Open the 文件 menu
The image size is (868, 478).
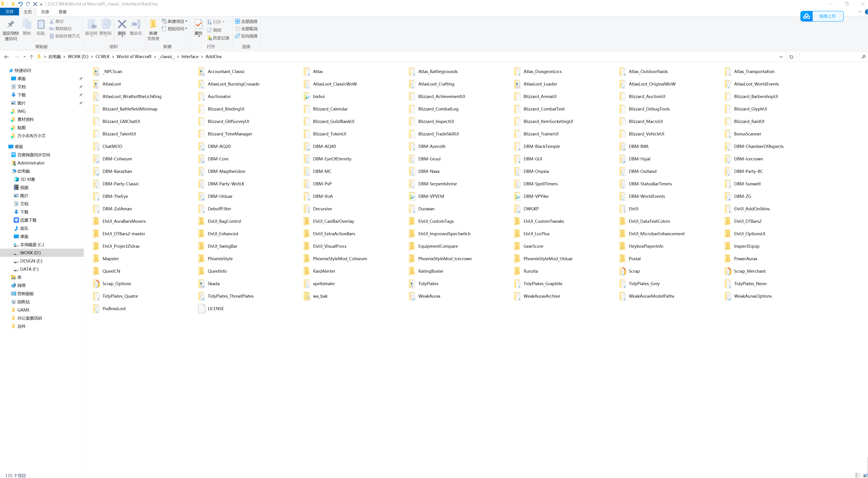point(10,11)
